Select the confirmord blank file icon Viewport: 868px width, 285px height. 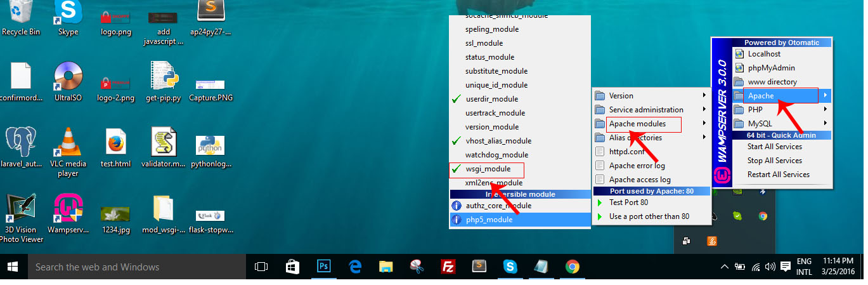[x=21, y=82]
